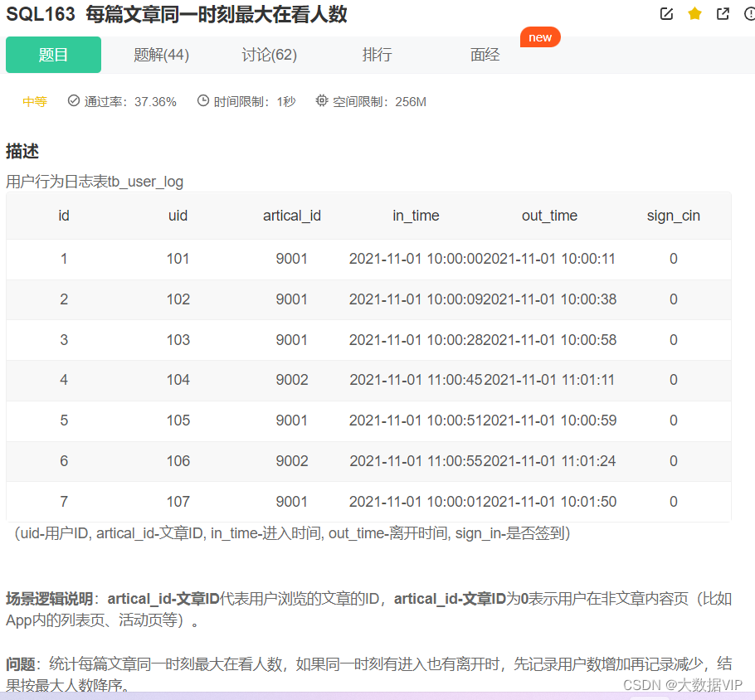
Task: Open the 题目 tab
Action: pyautogui.click(x=53, y=55)
